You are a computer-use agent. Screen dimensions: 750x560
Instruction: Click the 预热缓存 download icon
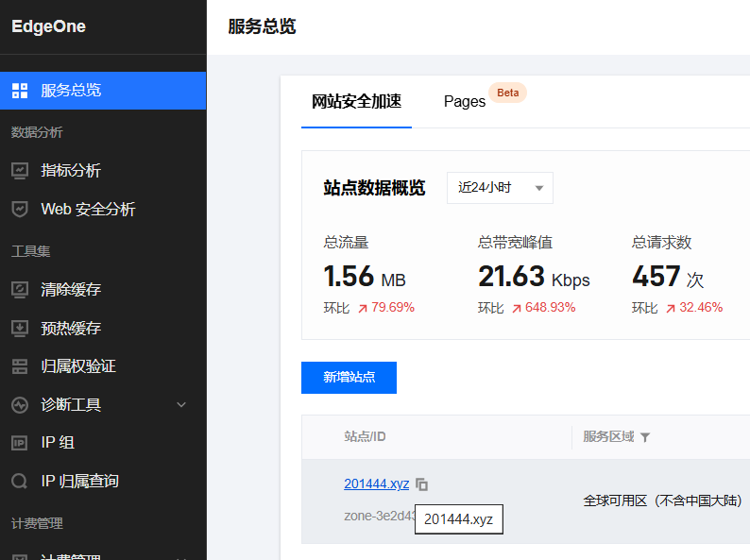pyautogui.click(x=19, y=329)
